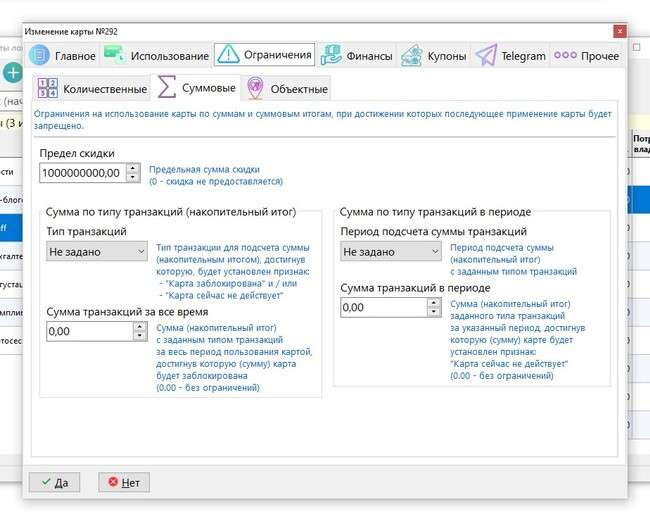This screenshot has width=650, height=514.
Task: Click the Купоны tab icon
Action: (411, 55)
